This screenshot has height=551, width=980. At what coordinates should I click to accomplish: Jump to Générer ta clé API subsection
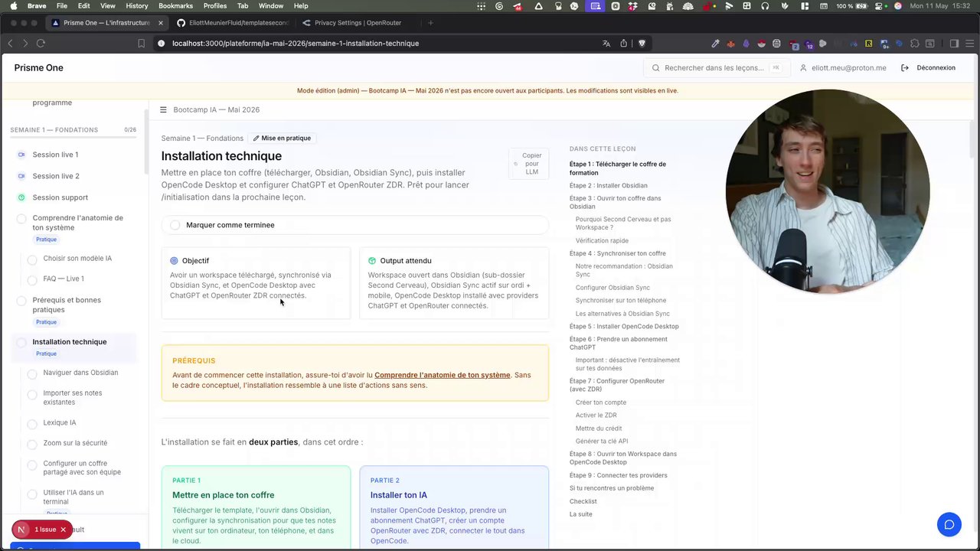602,442
